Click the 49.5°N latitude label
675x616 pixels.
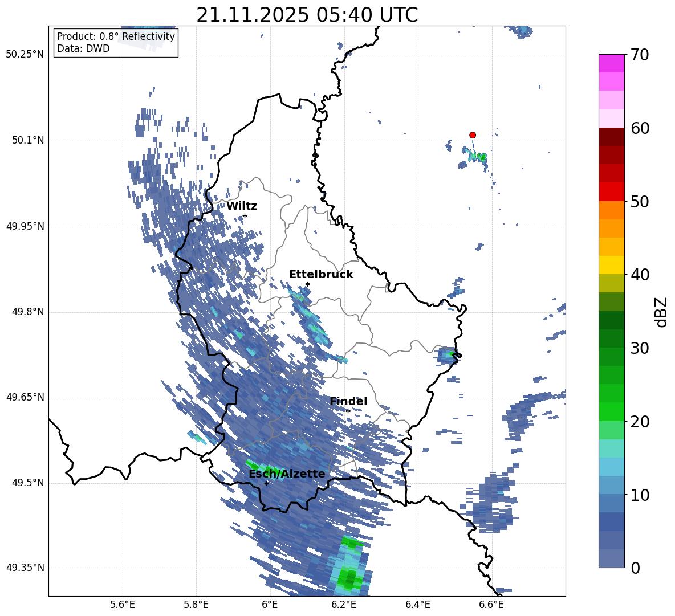pos(28,483)
